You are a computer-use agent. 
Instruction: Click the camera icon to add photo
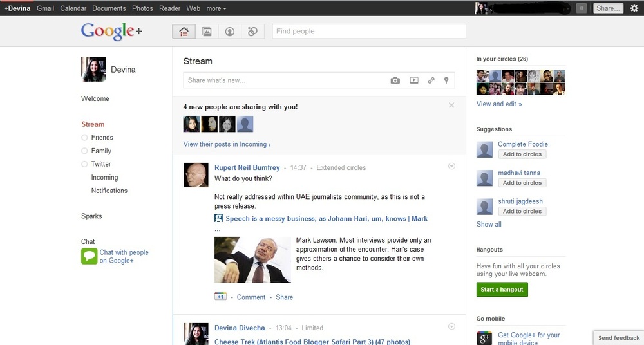tap(395, 80)
